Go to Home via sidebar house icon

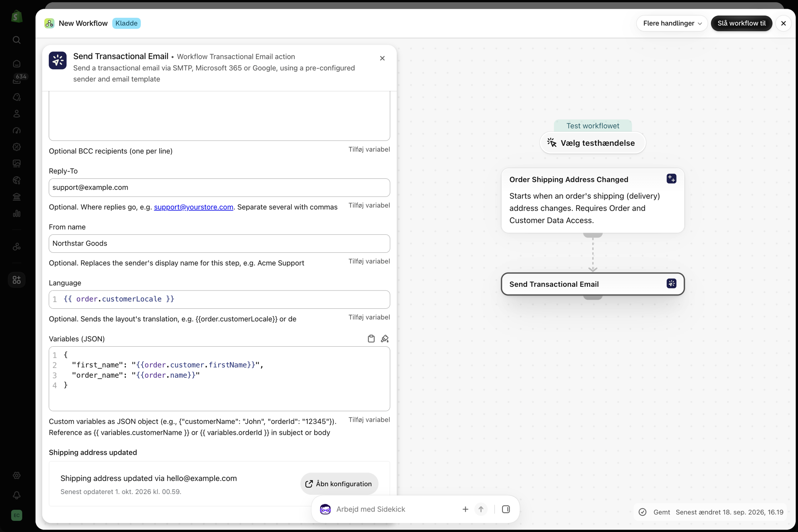click(17, 64)
